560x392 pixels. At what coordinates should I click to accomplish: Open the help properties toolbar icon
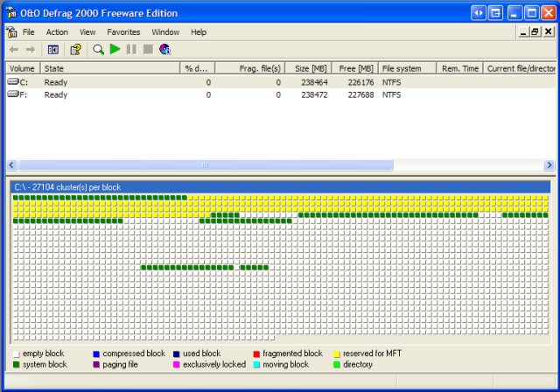[76, 50]
